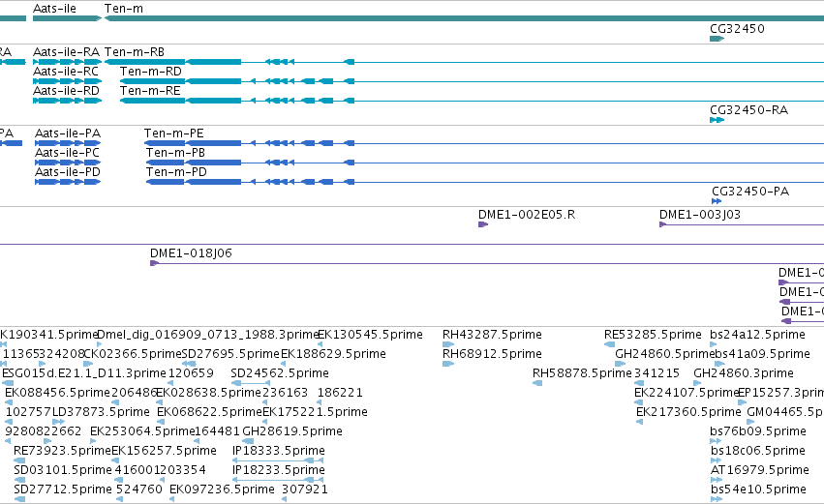Select the IP18233.5prime EST label

[279, 470]
